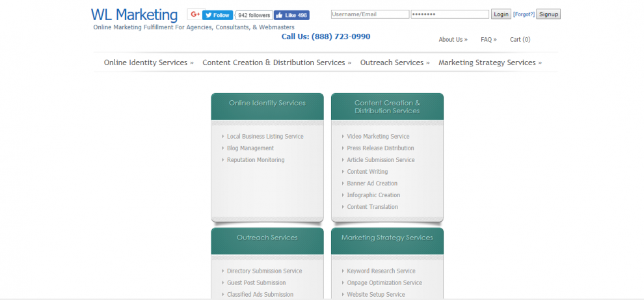The width and height of the screenshot is (644, 300).
Task: View the shopping Cart (0)
Action: click(520, 40)
